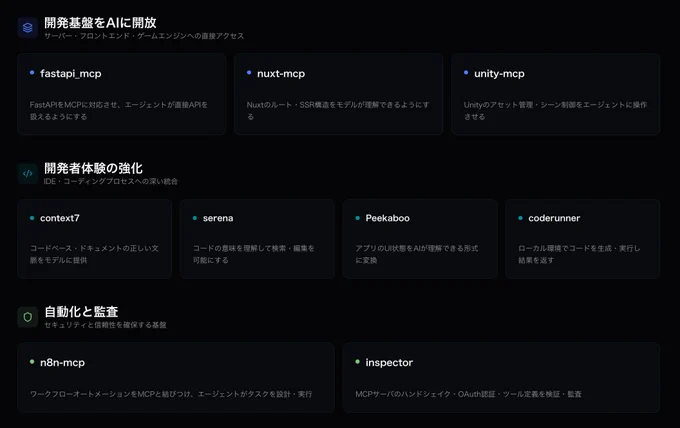Click the Peekaboo description about アプリのUI状態
This screenshot has height=428, width=680.
(417, 254)
